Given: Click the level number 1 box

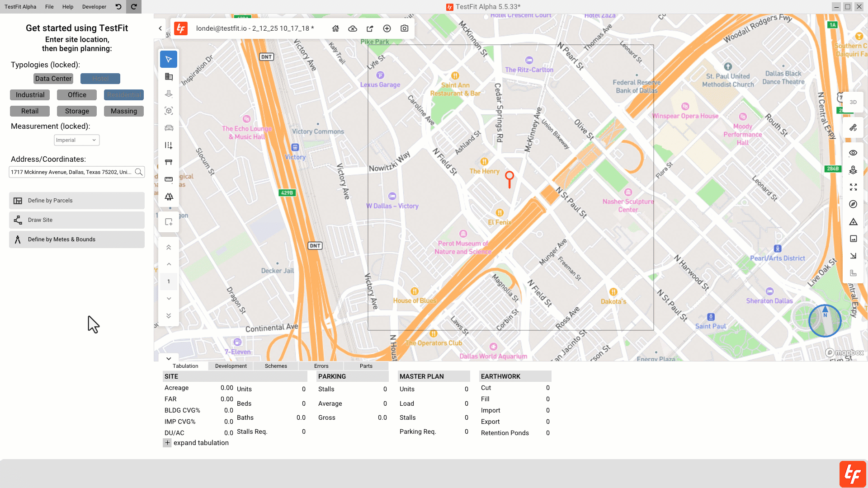Looking at the screenshot, I should click(x=169, y=282).
